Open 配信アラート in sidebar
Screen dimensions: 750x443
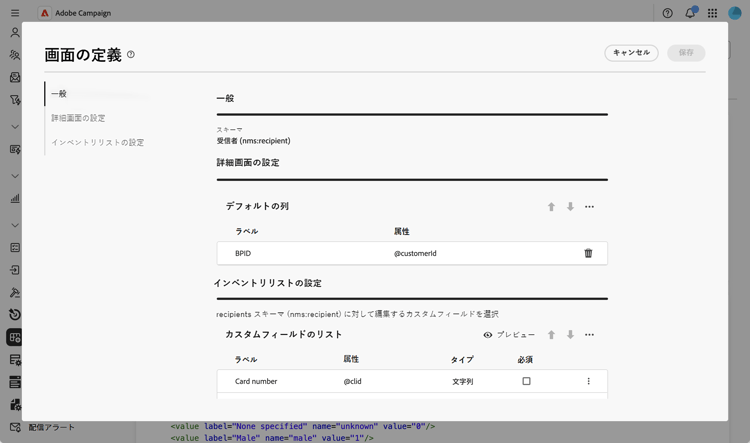click(52, 427)
